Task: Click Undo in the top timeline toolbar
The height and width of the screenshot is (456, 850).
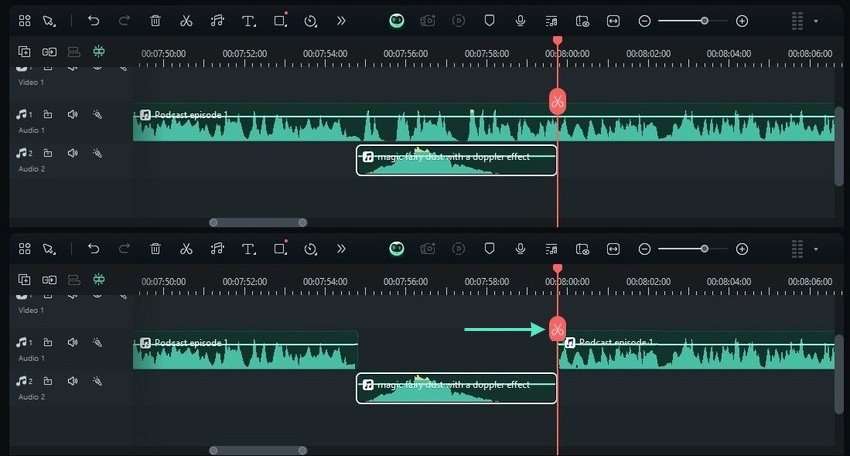Action: (93, 21)
